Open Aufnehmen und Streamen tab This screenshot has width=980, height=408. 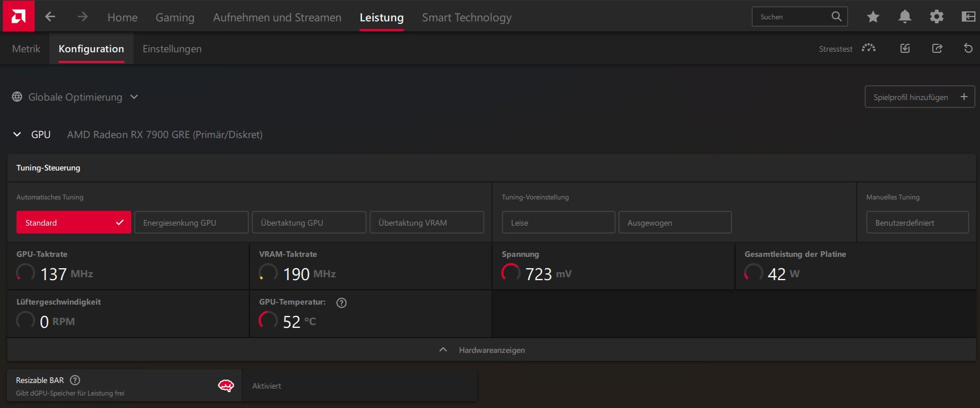tap(277, 18)
